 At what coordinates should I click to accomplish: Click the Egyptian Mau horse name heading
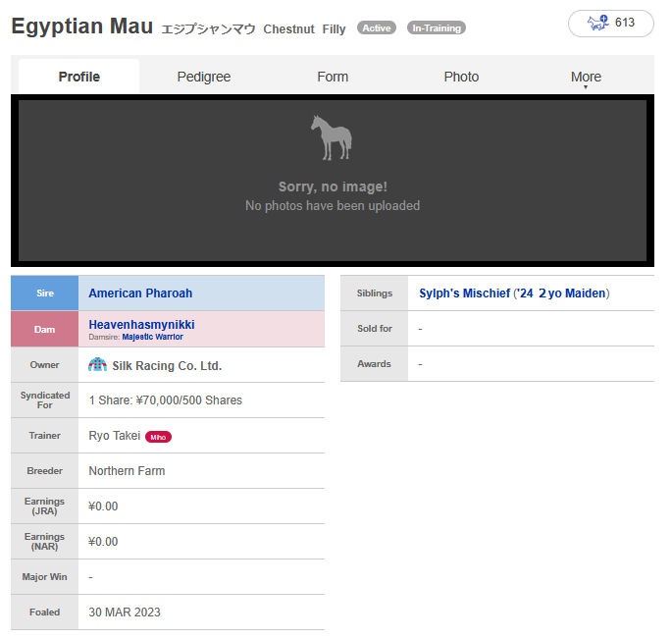click(81, 26)
